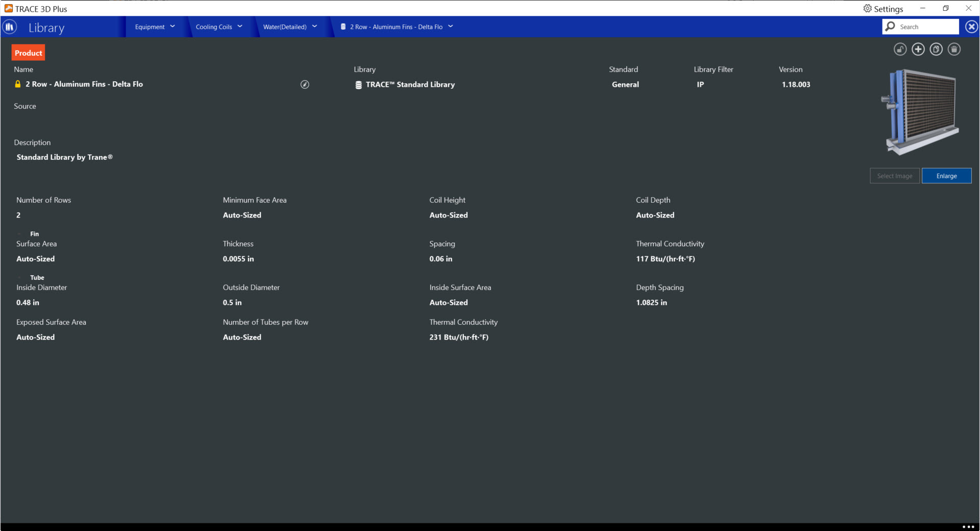The image size is (980, 531).
Task: Open Settings in the title bar
Action: coord(883,9)
